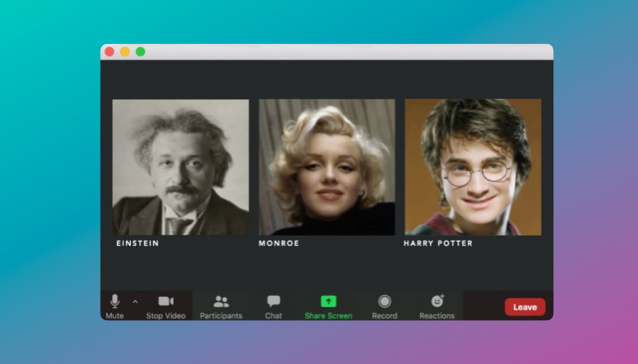Click the green Share Screen icon
The height and width of the screenshot is (364, 638).
pyautogui.click(x=328, y=301)
